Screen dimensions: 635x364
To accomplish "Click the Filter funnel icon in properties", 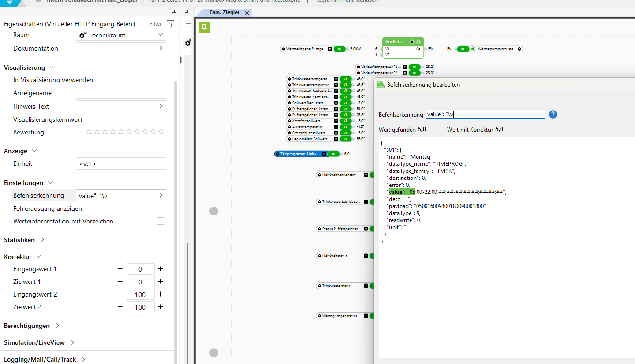I will point(171,24).
